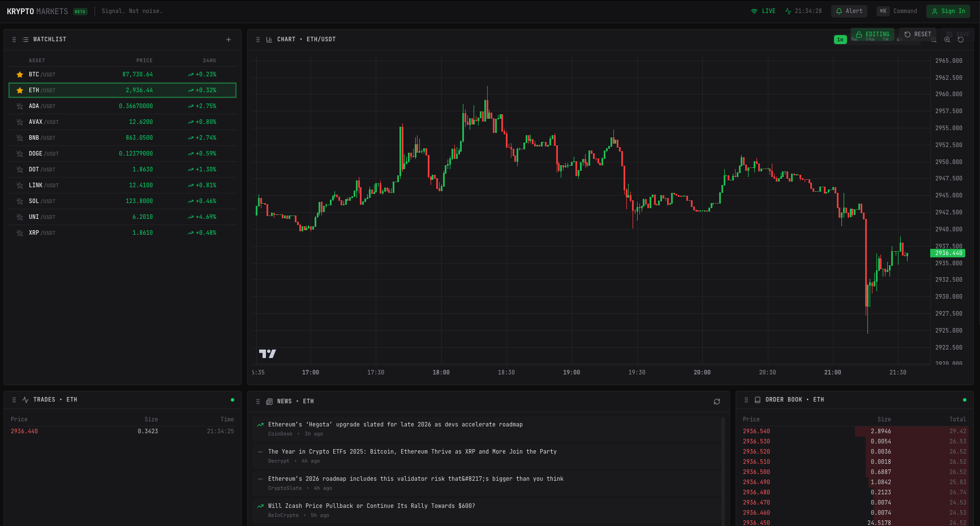Image resolution: width=980 pixels, height=526 pixels.
Task: Add a new asset with the watchlist plus
Action: 228,39
